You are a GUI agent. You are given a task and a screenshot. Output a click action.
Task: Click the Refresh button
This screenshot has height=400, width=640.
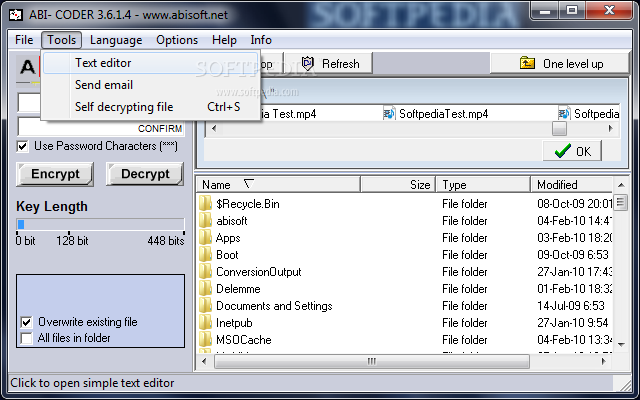329,63
